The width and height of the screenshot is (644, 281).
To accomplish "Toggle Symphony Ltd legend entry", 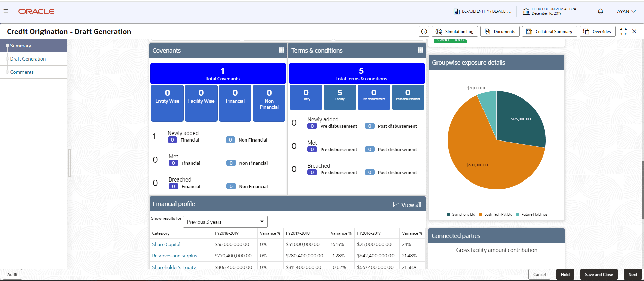I will 461,214.
